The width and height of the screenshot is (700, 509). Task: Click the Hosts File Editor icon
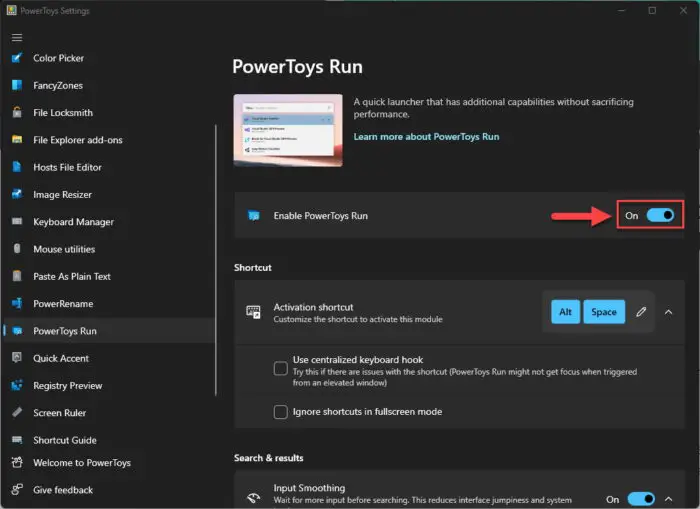coord(17,167)
